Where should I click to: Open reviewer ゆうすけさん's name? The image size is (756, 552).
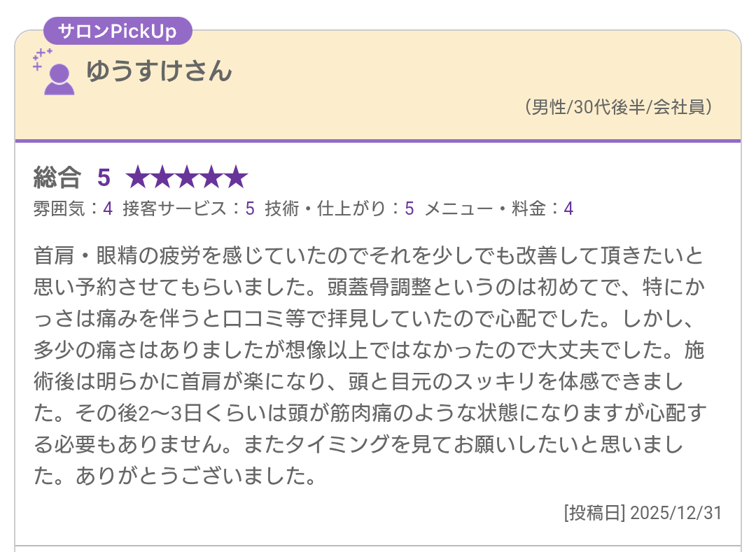point(159,71)
